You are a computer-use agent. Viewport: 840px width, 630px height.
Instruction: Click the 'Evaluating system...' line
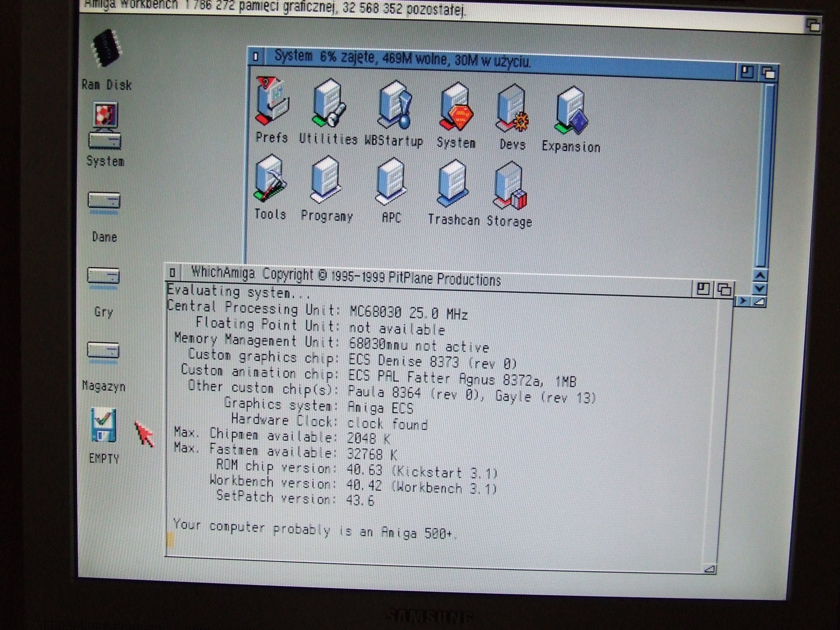(x=239, y=291)
